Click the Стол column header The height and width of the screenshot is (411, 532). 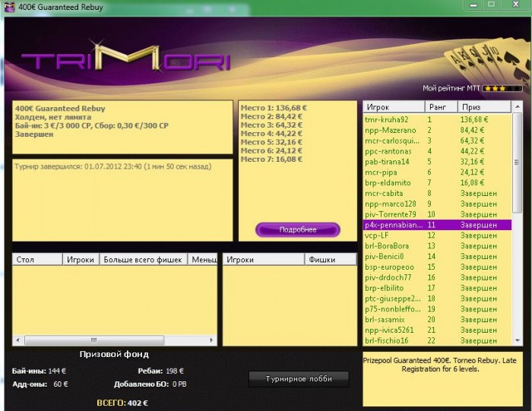pos(37,259)
